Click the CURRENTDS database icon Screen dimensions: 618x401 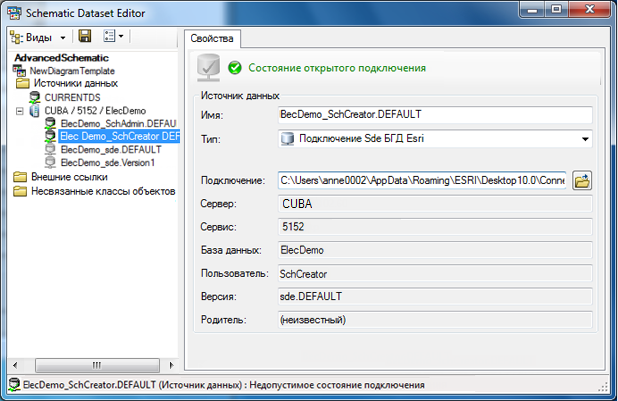(35, 97)
